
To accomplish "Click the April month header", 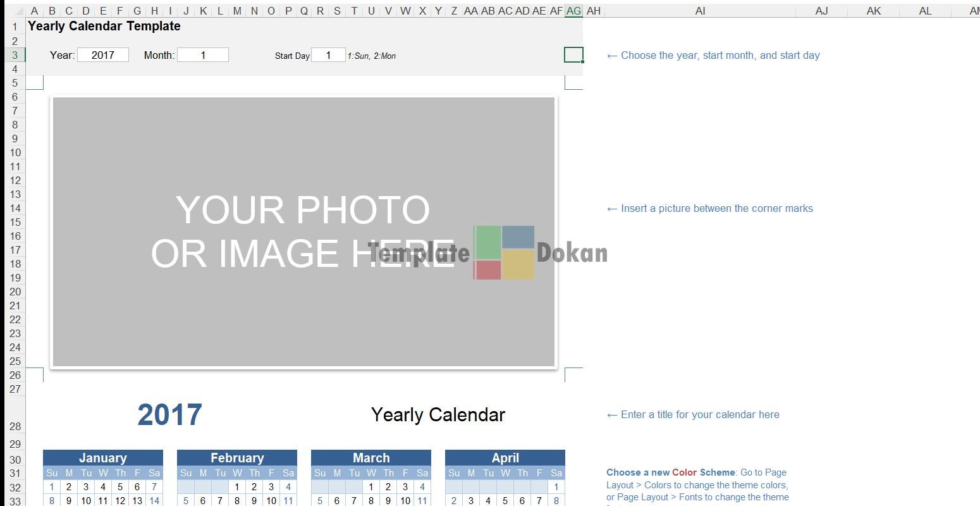I will (x=505, y=458).
